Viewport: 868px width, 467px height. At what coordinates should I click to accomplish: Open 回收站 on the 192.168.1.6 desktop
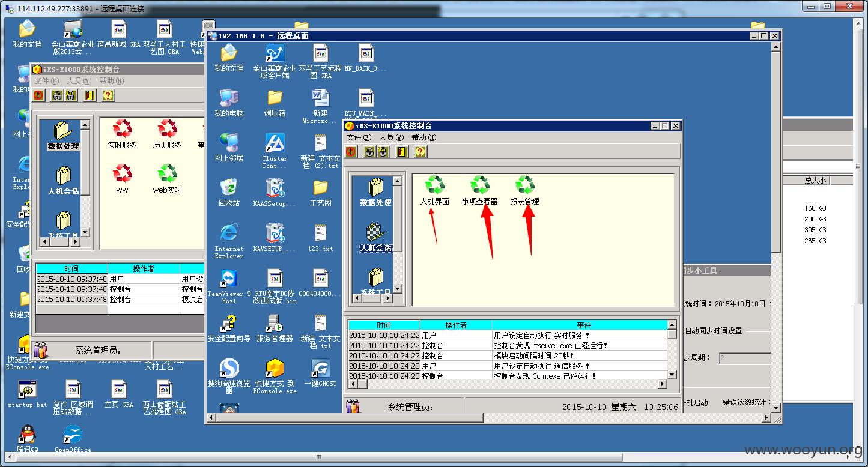(x=229, y=193)
